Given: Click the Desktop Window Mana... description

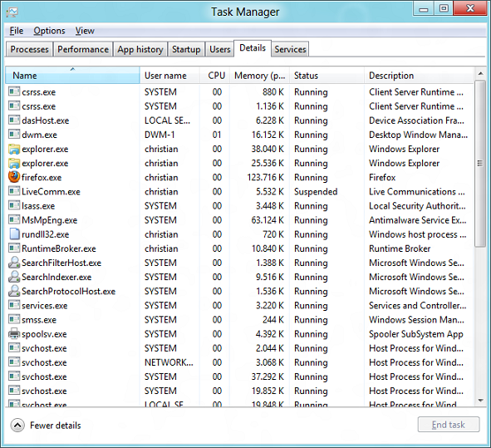Looking at the screenshot, I should (419, 135).
